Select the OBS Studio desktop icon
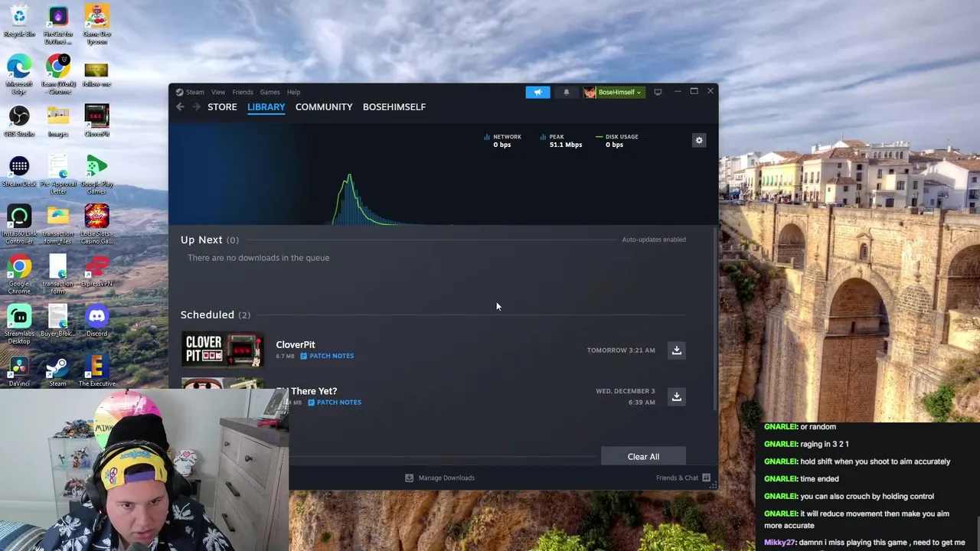This screenshot has width=980, height=551. point(19,121)
